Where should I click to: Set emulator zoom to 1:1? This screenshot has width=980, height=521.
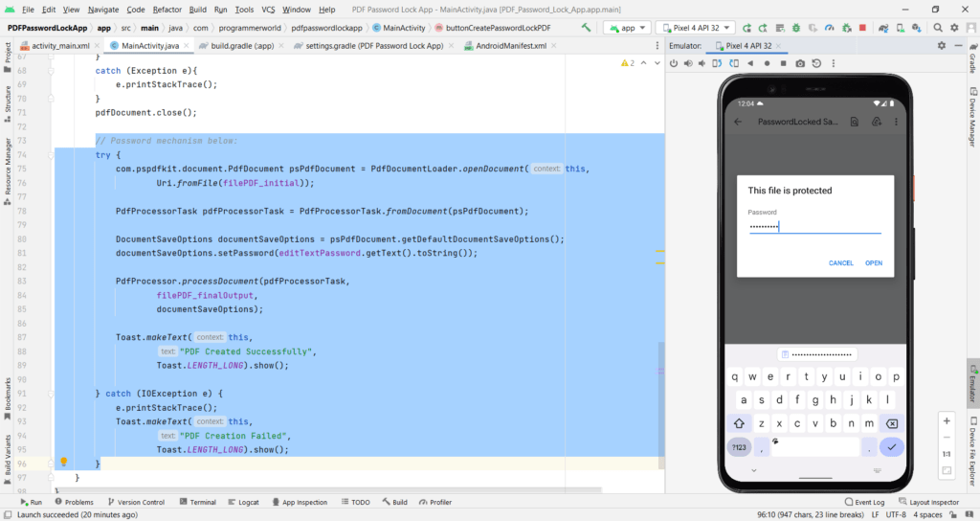click(x=947, y=454)
